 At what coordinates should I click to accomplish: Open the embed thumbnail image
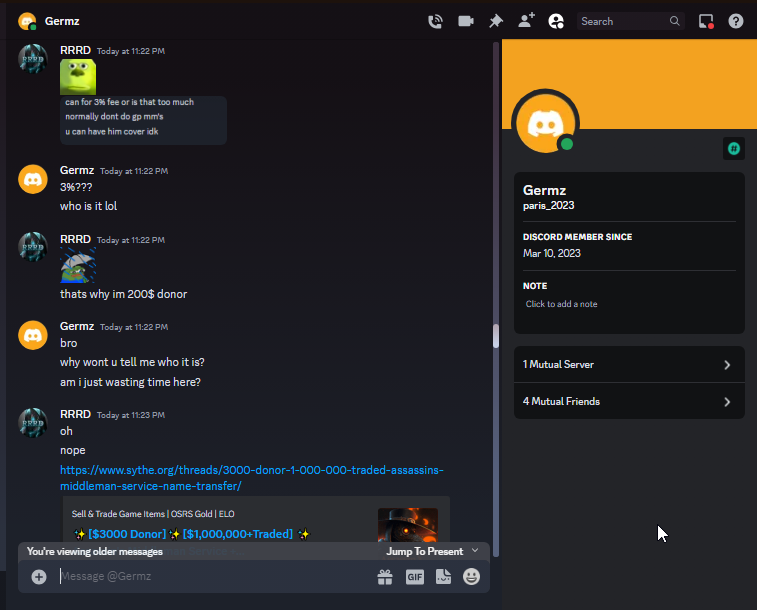pos(407,525)
